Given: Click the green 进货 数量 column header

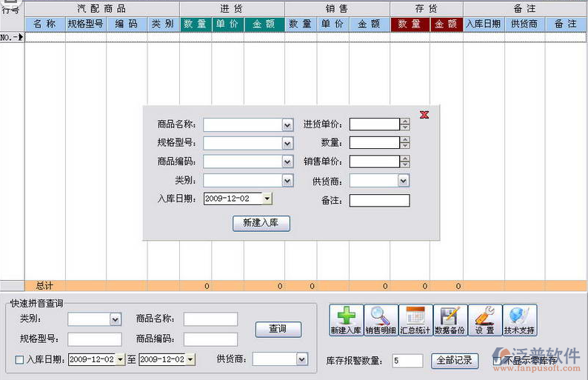Looking at the screenshot, I should click(196, 24).
